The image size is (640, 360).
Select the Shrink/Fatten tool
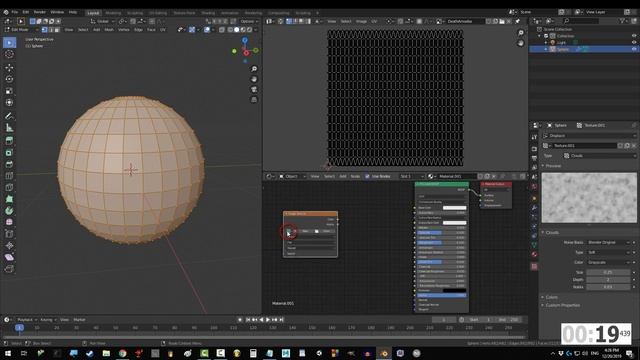pyautogui.click(x=9, y=246)
